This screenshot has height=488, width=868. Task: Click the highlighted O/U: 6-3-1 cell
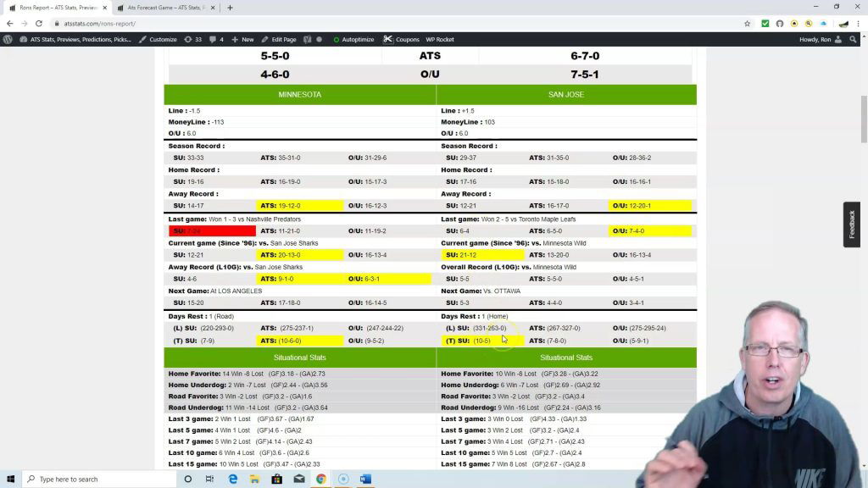tap(387, 279)
